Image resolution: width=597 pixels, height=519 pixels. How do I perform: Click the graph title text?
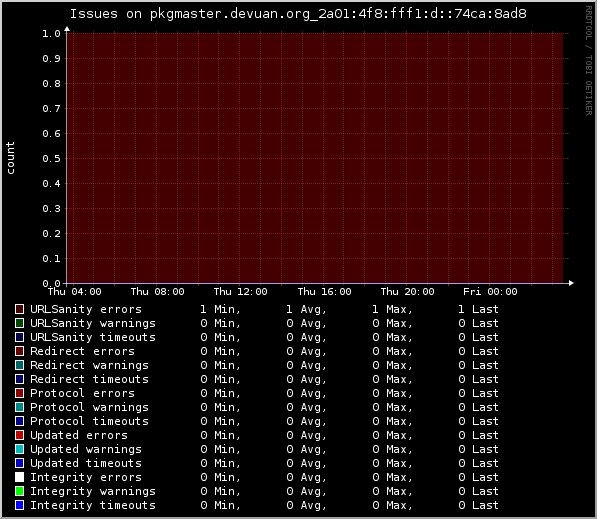(298, 14)
